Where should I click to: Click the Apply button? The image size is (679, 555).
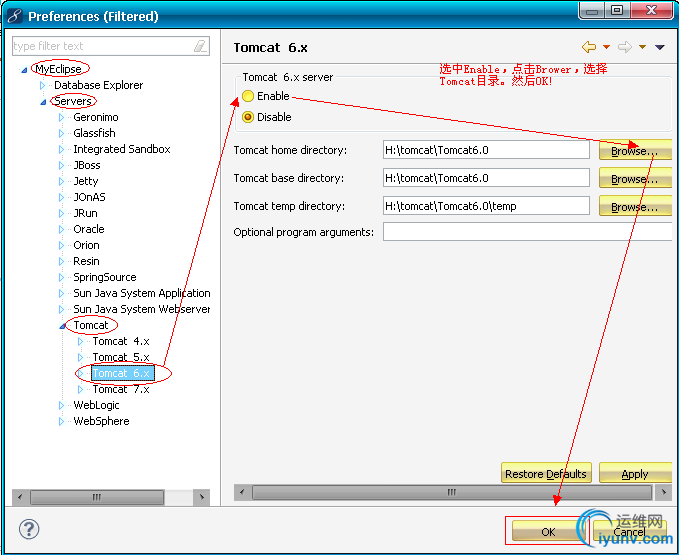[635, 473]
